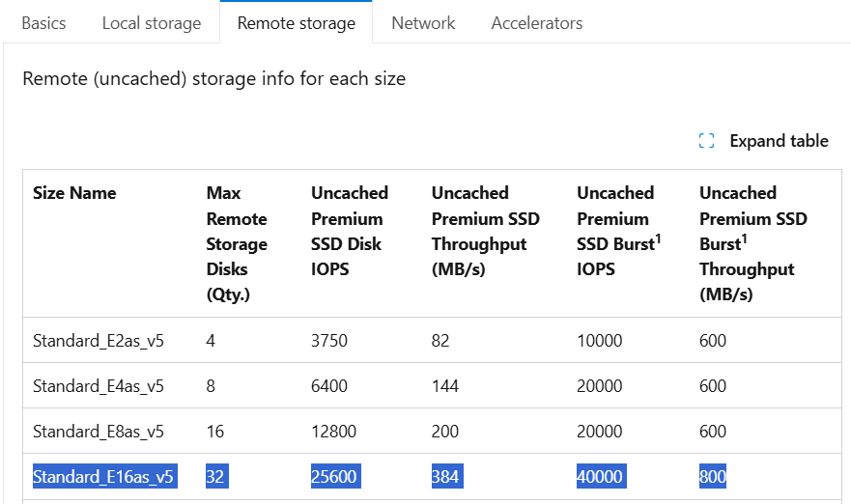Click the Expand table icon
The image size is (851, 504).
(x=706, y=141)
